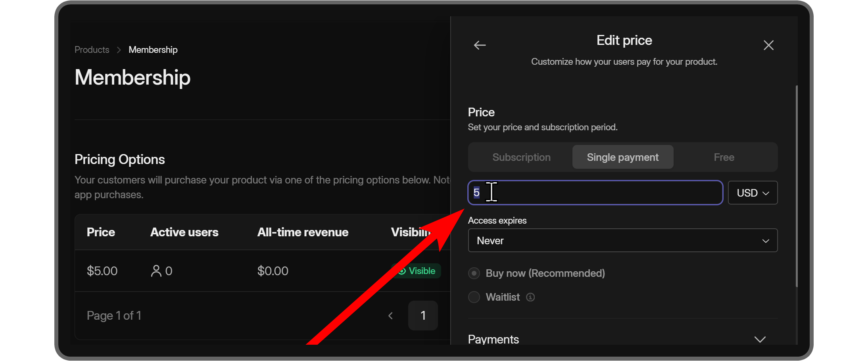Click the back arrow in the Edit price panel
The height and width of the screenshot is (361, 868).
pyautogui.click(x=480, y=45)
